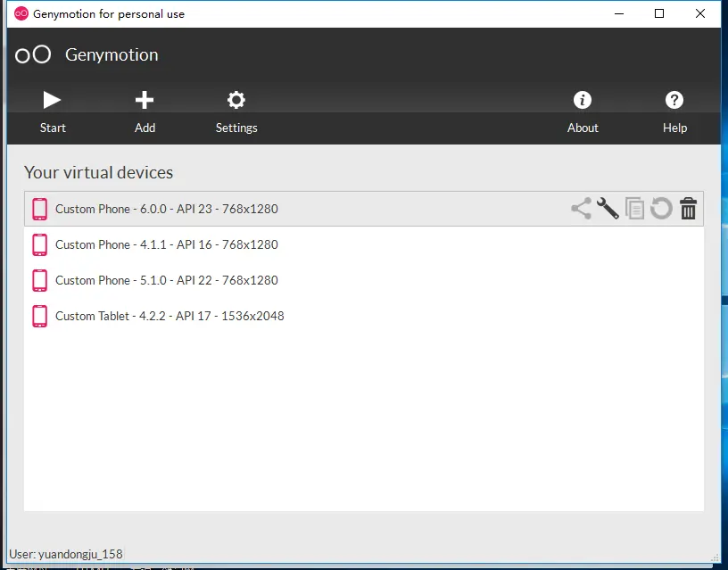Start the selected virtual device

[x=52, y=112]
